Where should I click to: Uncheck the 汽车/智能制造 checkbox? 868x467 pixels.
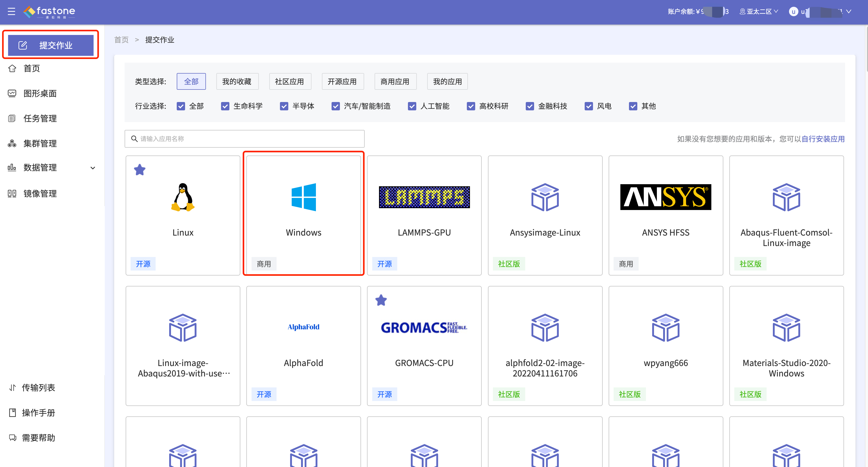pyautogui.click(x=336, y=106)
